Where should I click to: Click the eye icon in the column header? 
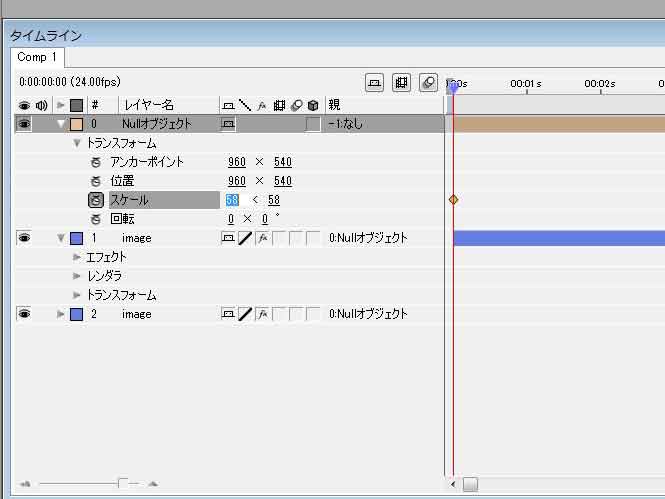(x=24, y=105)
